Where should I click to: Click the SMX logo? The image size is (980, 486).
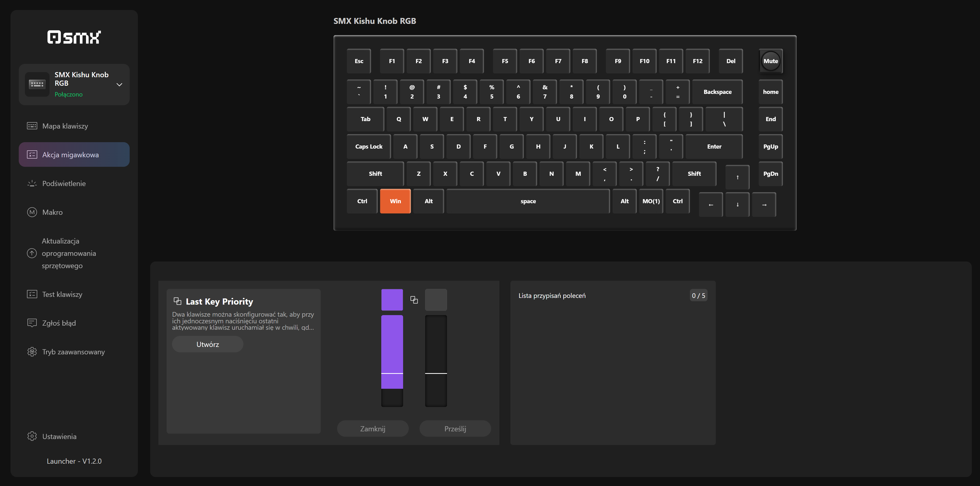pos(74,37)
